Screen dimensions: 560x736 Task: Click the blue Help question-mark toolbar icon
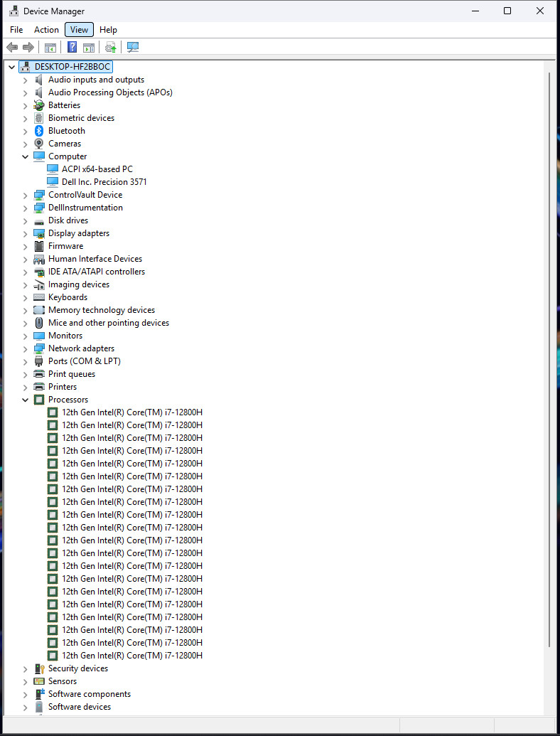(x=72, y=47)
